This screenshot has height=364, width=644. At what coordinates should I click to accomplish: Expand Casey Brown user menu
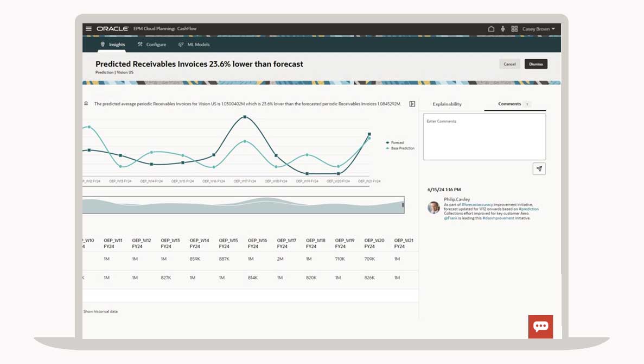[538, 29]
